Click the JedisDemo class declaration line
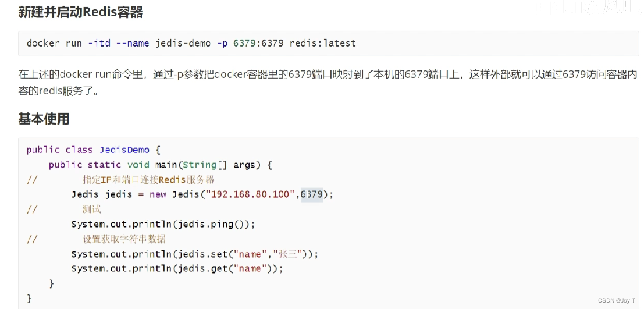 [x=88, y=150]
